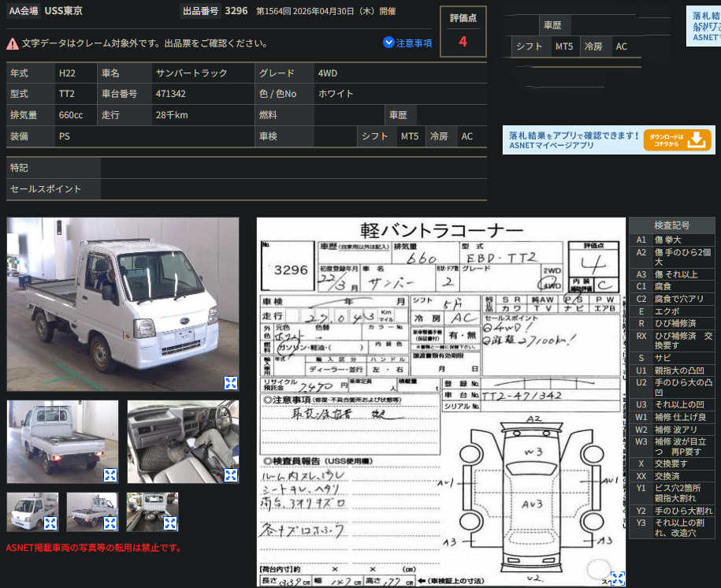Click the 車台番号 value 471342
Viewport: 721px width, 588px height.
(170, 94)
